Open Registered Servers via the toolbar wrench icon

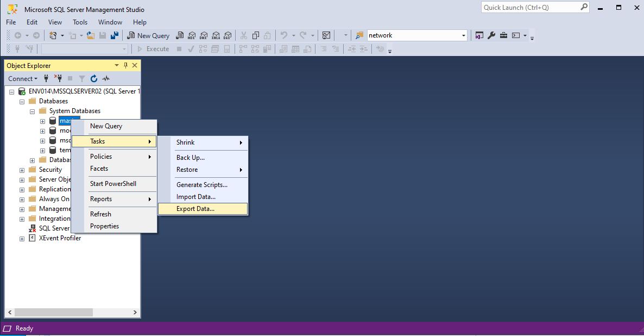[491, 35]
